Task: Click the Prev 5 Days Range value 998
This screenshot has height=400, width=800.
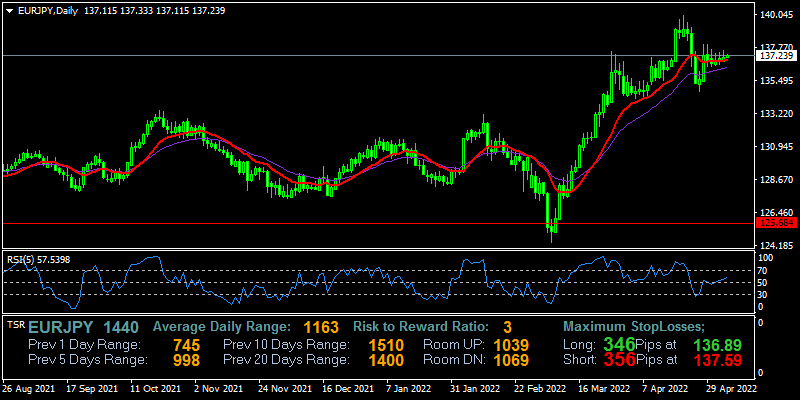Action: click(x=186, y=360)
